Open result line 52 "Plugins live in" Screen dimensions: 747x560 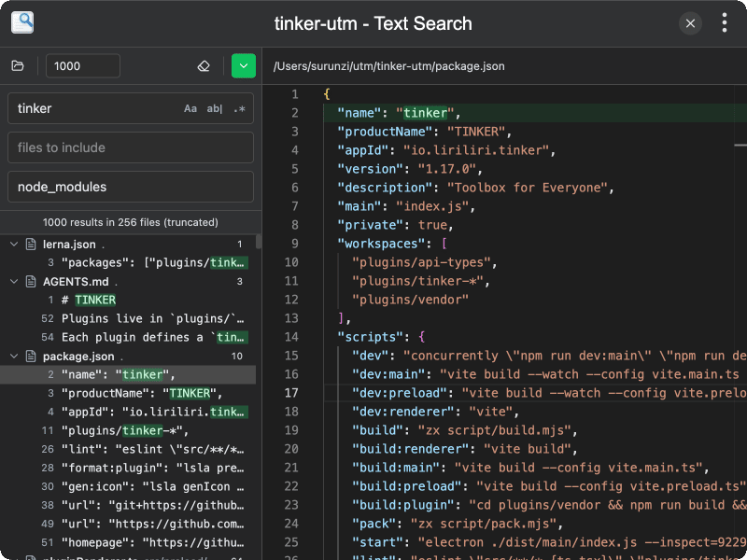(x=128, y=318)
